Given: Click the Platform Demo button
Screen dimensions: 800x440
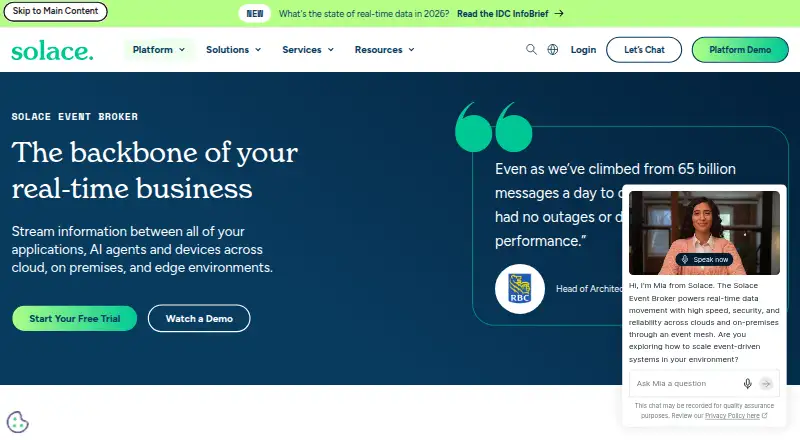Looking at the screenshot, I should click(x=740, y=50).
